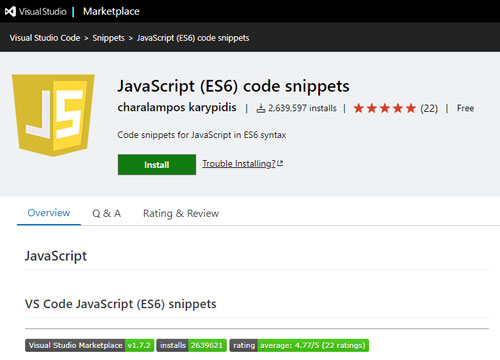Click Visual Studio Marketplace v1.7.2 badge
This screenshot has width=500, height=360.
tap(90, 345)
